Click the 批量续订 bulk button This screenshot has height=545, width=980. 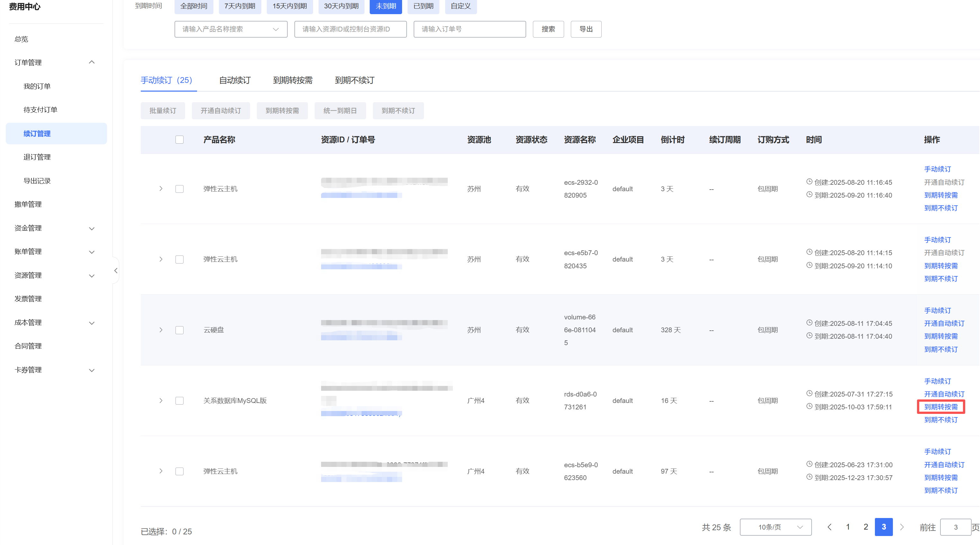[163, 111]
